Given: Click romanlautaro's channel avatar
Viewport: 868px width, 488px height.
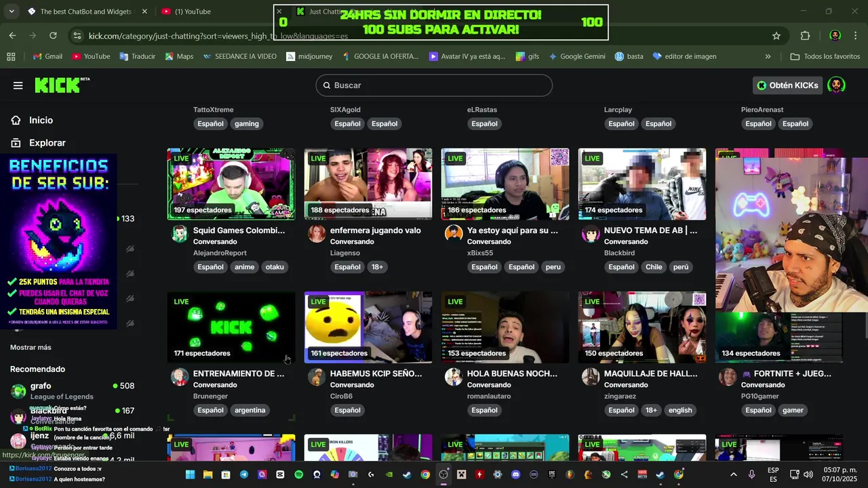Looking at the screenshot, I should (454, 377).
